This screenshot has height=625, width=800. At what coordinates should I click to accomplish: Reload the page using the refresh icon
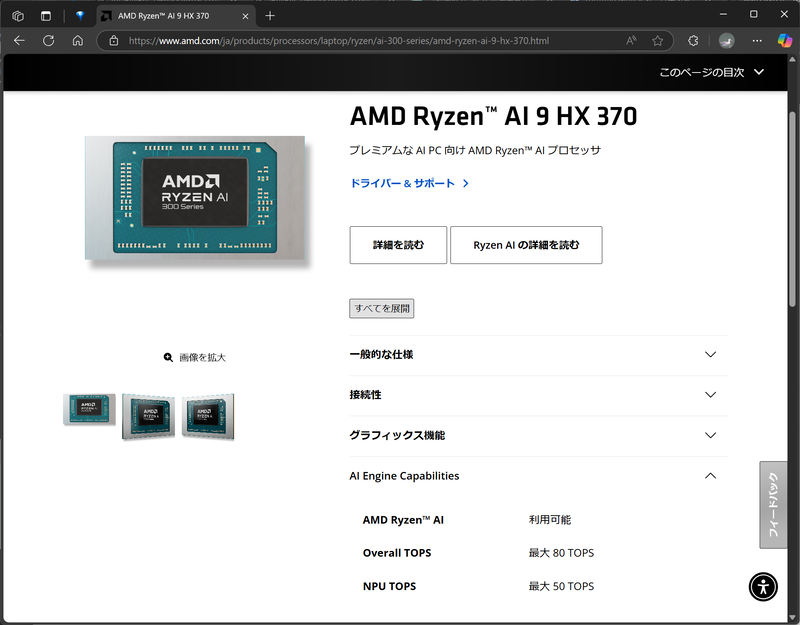pyautogui.click(x=48, y=40)
